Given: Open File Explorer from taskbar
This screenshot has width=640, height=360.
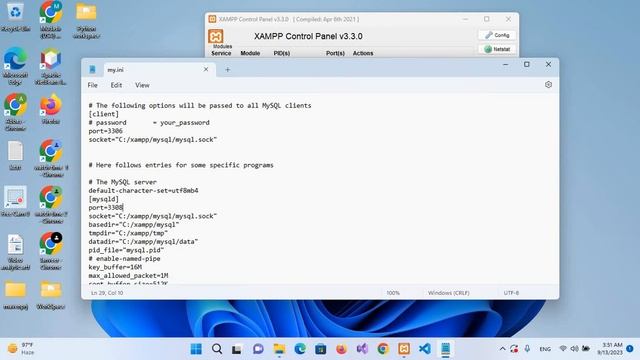Looking at the screenshot, I should (279, 349).
